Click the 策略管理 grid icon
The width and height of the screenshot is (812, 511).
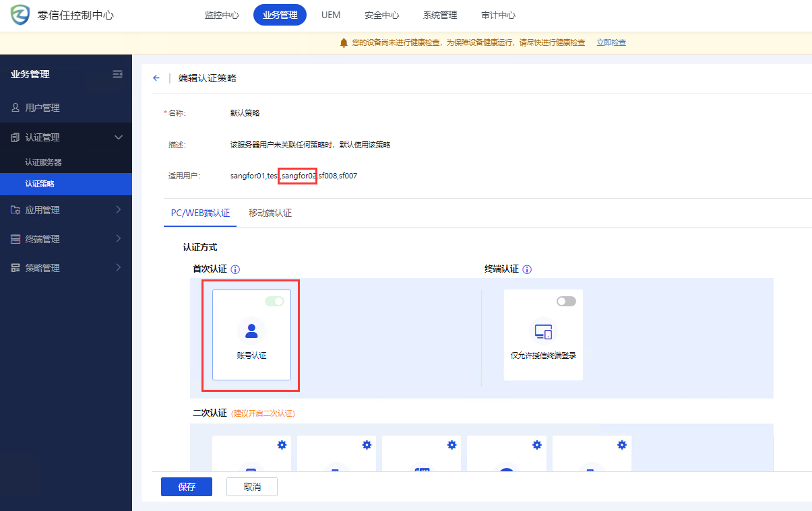[15, 268]
